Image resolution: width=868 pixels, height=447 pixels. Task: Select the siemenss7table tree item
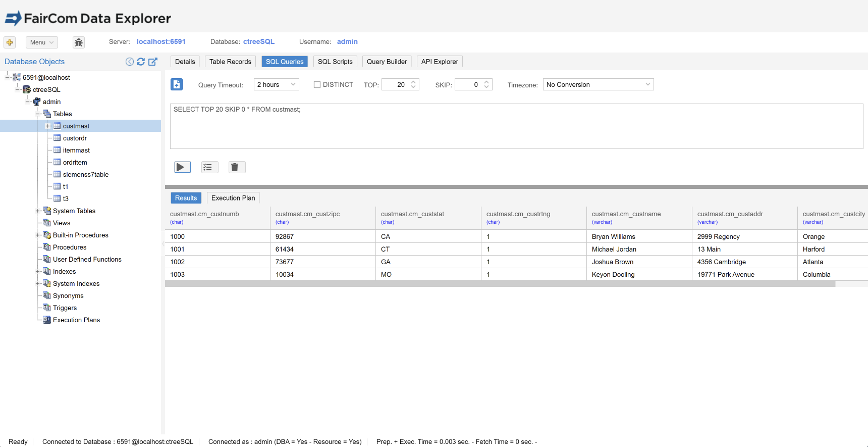(86, 174)
